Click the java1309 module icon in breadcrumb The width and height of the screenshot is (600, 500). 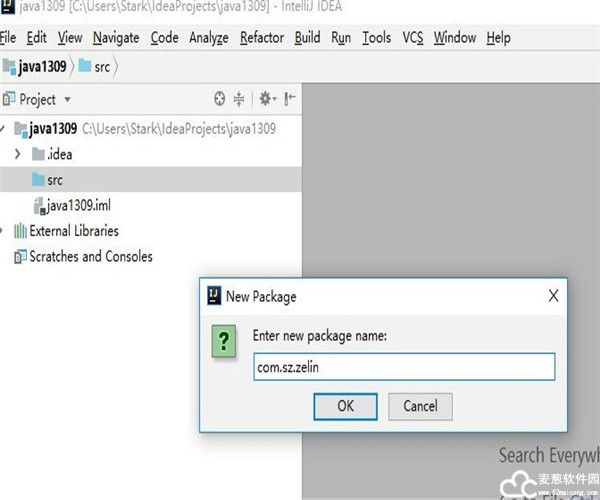coord(9,67)
